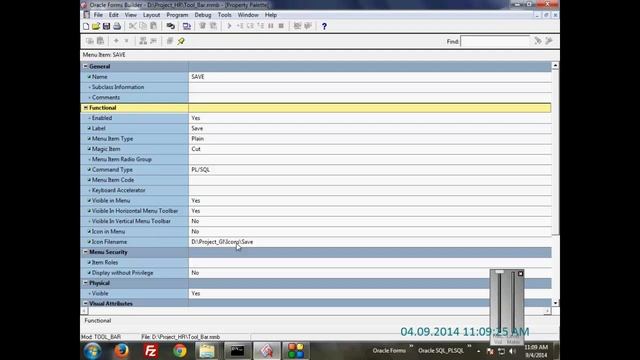
Task: Launch Firefox from the taskbar
Action: 121,351
